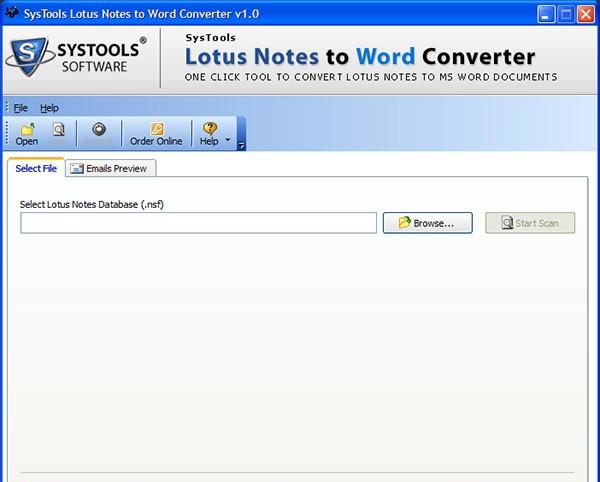Close the Lotus Notes to Word Converter

pos(586,15)
